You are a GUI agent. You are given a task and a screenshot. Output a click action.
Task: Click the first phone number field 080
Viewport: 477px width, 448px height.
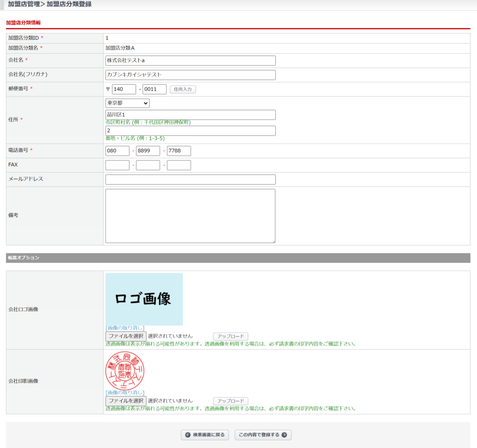[117, 151]
